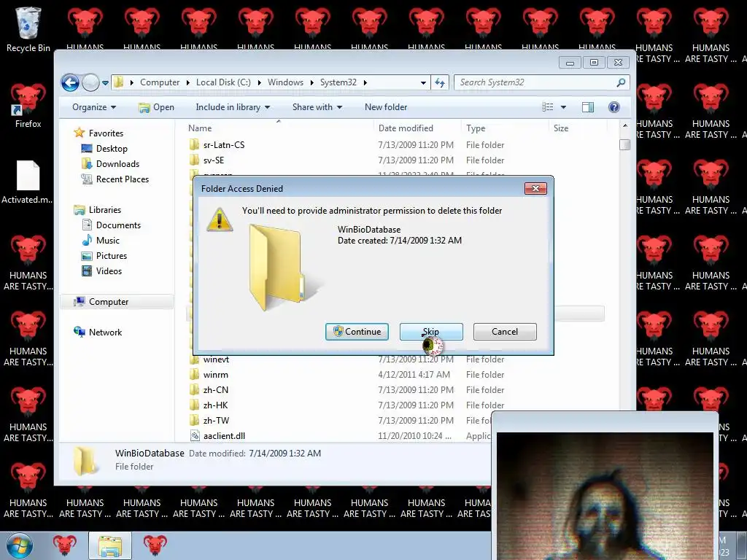The width and height of the screenshot is (747, 560).
Task: Open recent pages dropdown next to Forward
Action: coord(105,83)
